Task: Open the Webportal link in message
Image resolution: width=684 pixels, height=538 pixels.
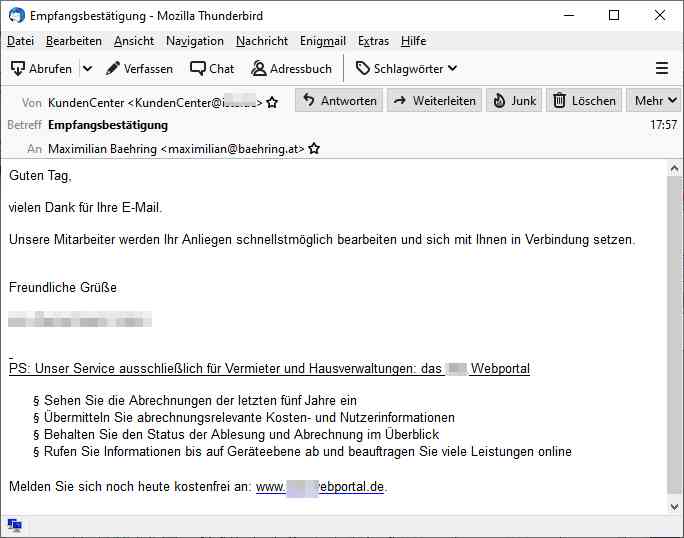Action: coord(320,487)
